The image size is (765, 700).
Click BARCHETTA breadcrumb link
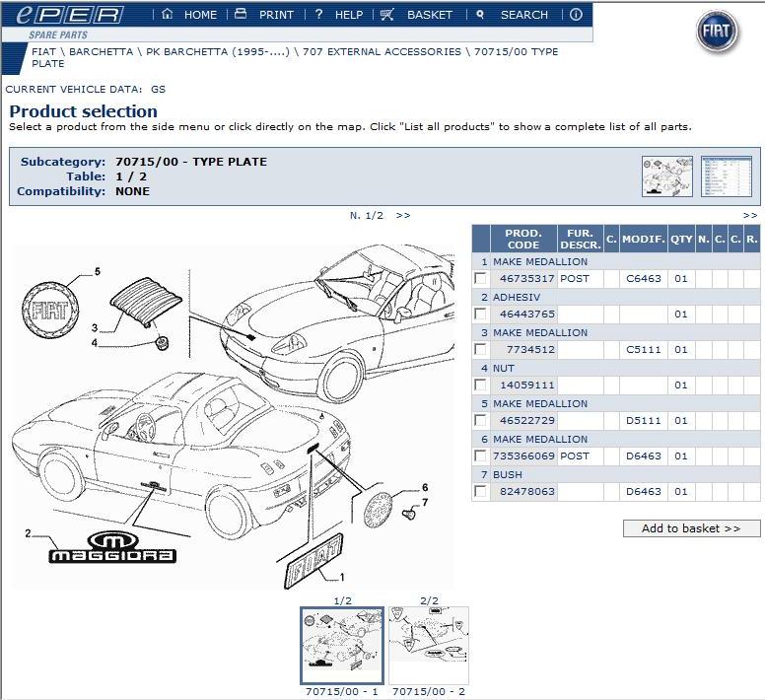point(101,51)
